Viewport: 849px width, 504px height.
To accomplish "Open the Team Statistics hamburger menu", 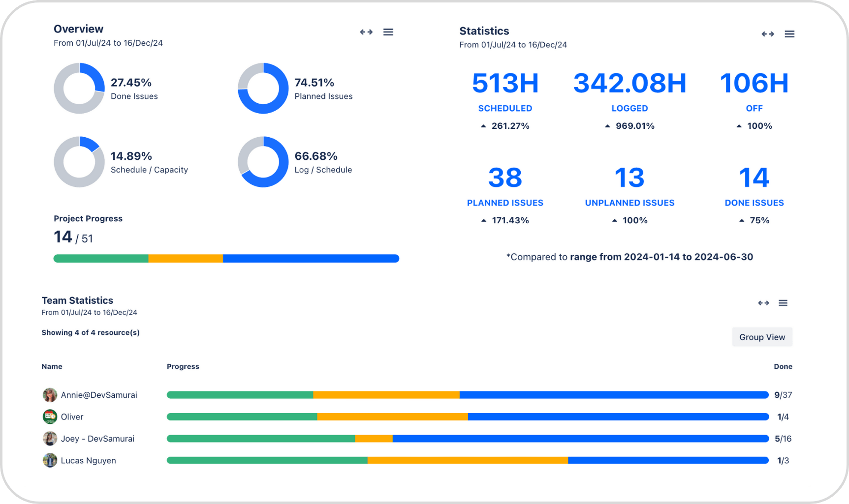I will pos(784,303).
